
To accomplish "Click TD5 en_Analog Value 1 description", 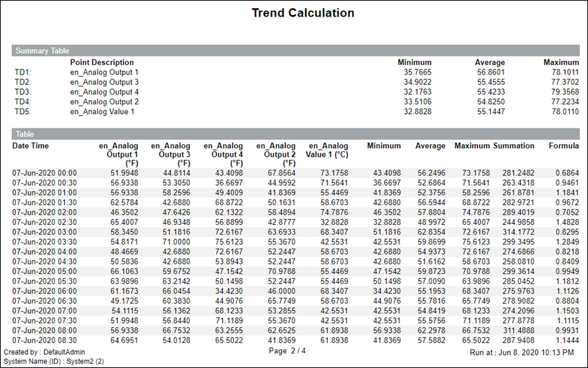I will (102, 111).
